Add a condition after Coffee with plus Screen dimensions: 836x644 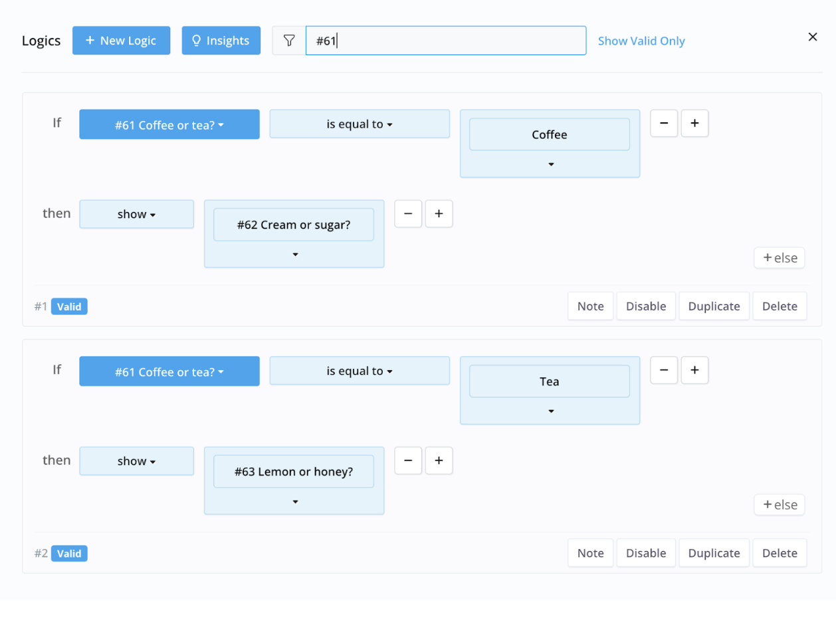tap(694, 124)
